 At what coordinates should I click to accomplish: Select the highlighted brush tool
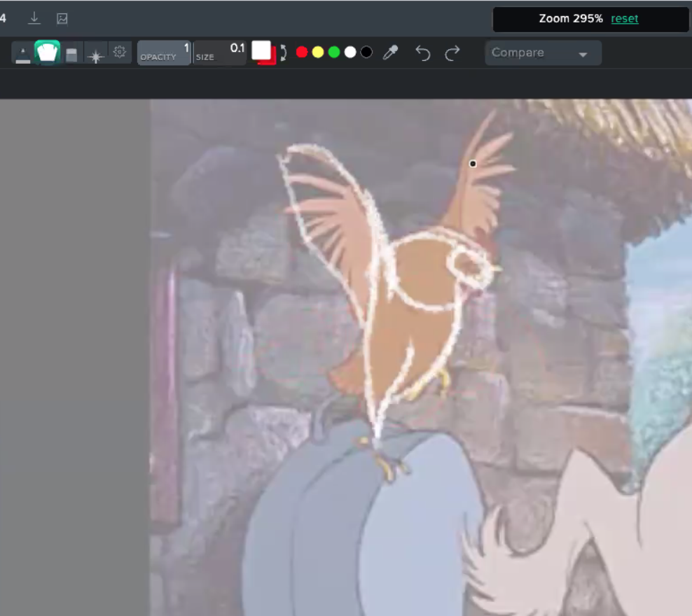pos(47,52)
